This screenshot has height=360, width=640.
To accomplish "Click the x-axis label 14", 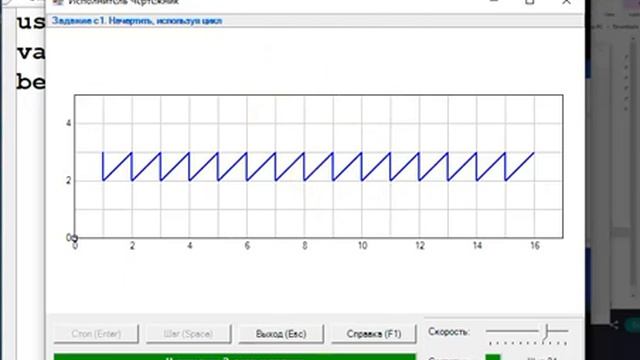I will coord(477,246).
